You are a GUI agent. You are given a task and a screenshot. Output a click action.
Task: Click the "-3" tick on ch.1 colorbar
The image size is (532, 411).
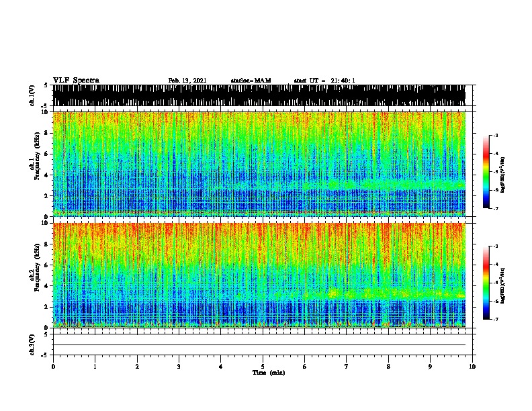pos(496,135)
